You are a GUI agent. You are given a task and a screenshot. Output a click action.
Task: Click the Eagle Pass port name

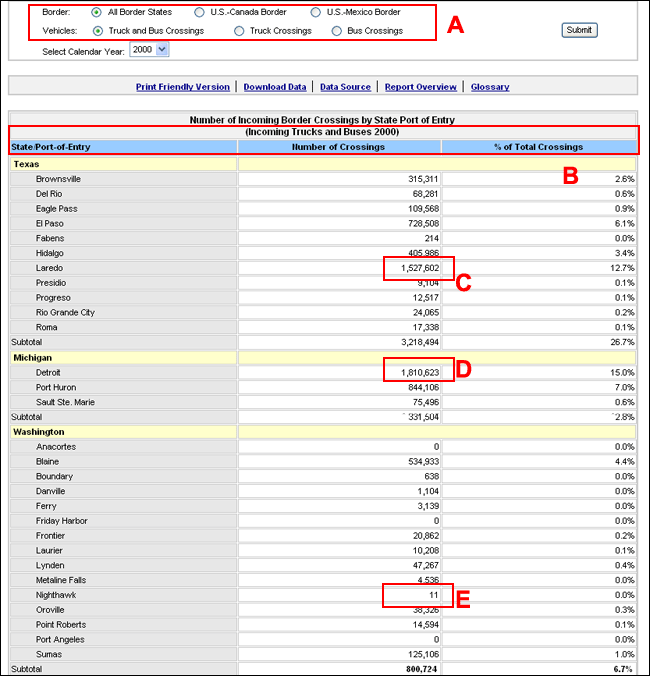56,209
